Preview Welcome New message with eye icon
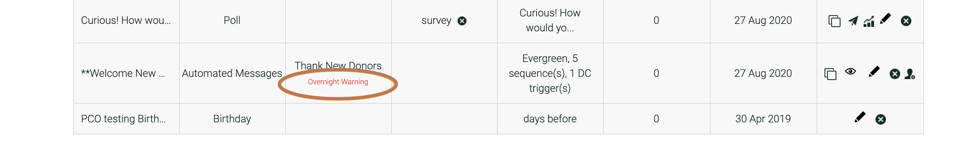This screenshot has width=980, height=147. [x=851, y=71]
